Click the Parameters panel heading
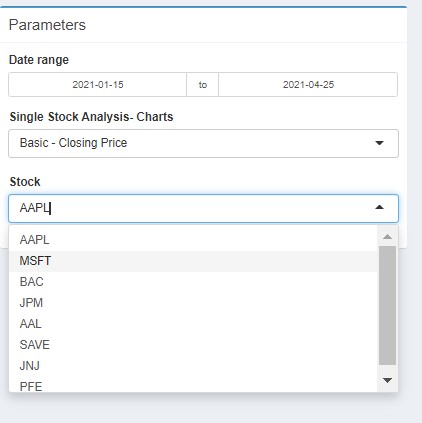 tap(47, 25)
